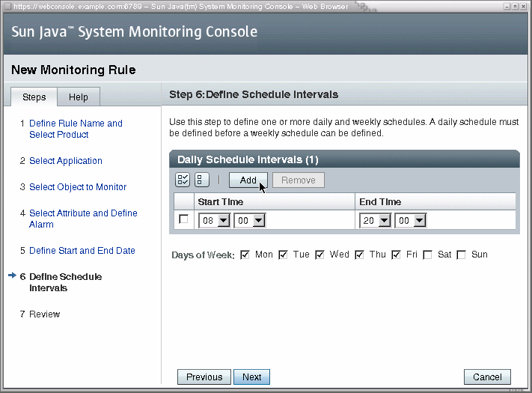Go to step Select Object to Monitor

point(78,186)
